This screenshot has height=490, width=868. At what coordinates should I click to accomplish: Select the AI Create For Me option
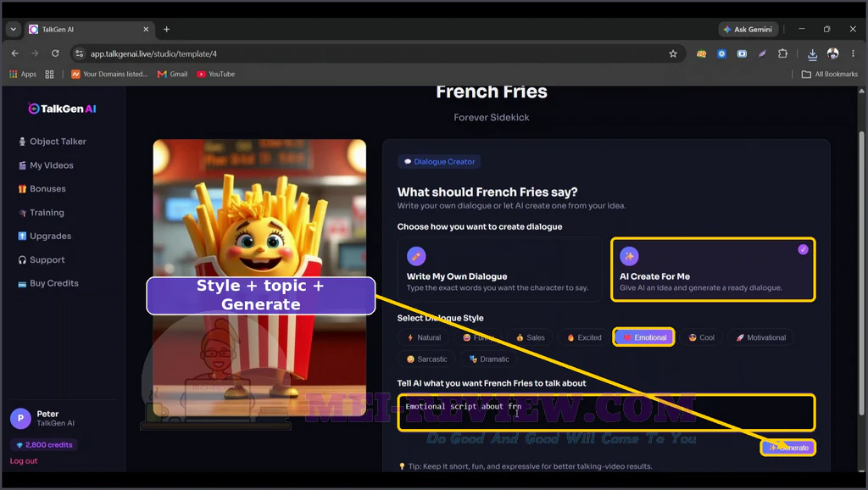[713, 270]
